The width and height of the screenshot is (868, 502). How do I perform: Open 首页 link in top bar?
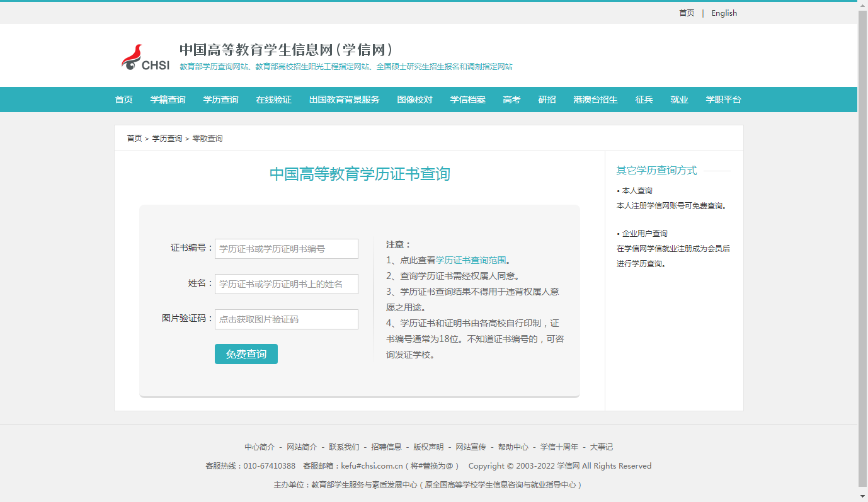687,13
